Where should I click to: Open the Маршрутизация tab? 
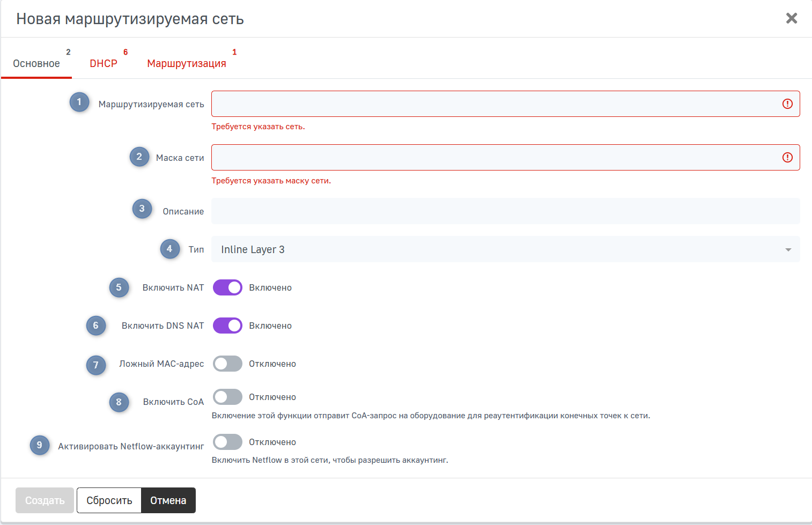pos(187,63)
